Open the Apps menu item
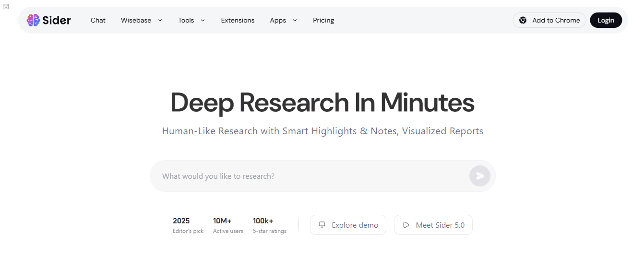This screenshot has width=644, height=255. pos(278,20)
